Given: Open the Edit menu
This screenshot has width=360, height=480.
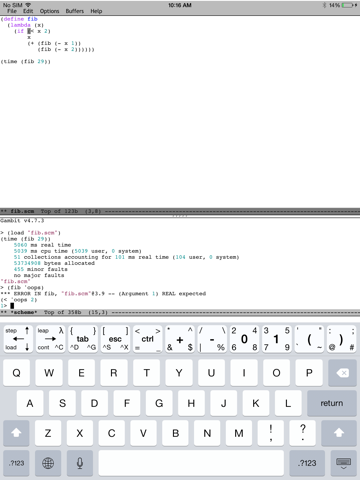Looking at the screenshot, I should click(x=28, y=11).
